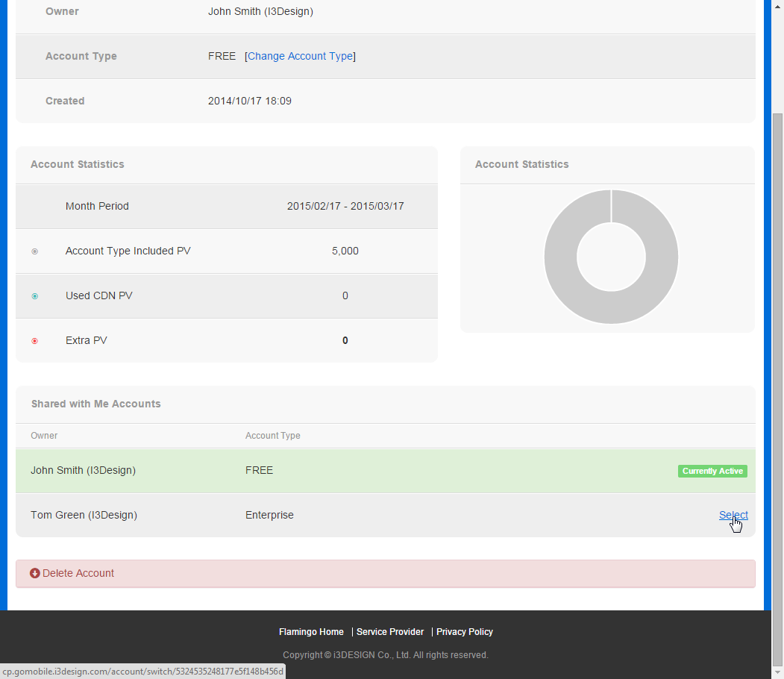784x679 pixels.
Task: Click the Created date 2014/10/17 18:09
Action: tap(249, 101)
